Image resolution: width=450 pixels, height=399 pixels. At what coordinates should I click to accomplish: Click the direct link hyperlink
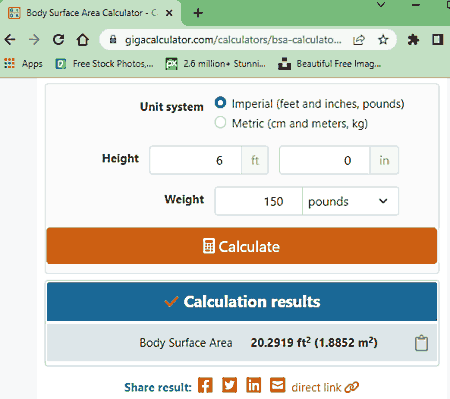[325, 387]
